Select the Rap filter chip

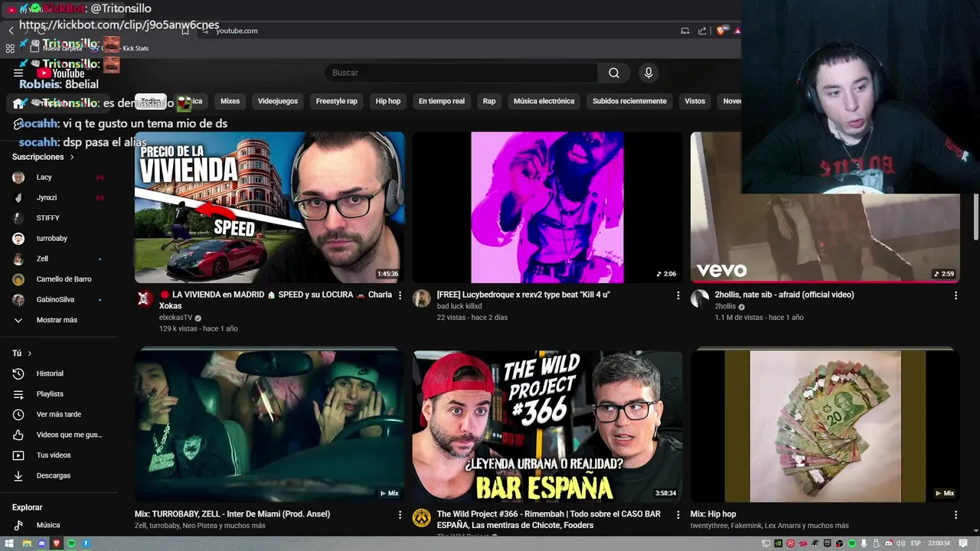489,101
